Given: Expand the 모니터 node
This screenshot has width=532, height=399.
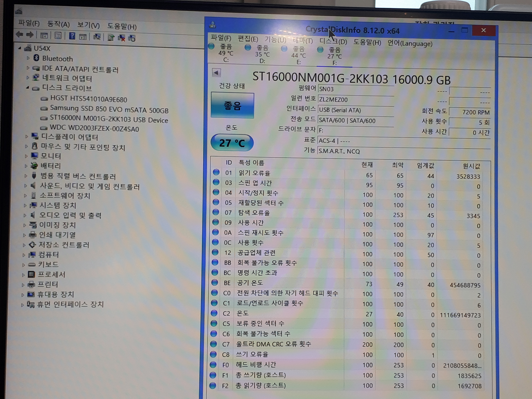Looking at the screenshot, I should pyautogui.click(x=26, y=156).
